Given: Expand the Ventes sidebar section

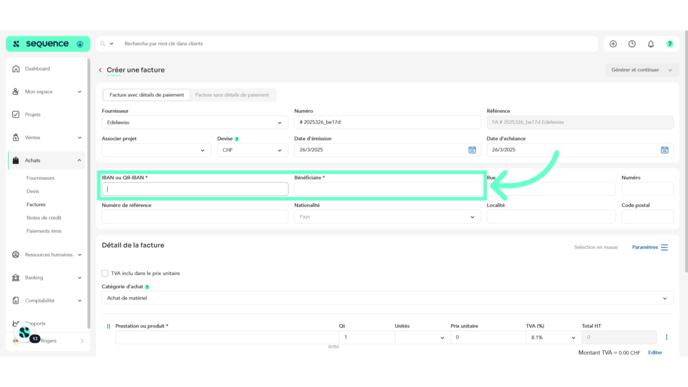Looking at the screenshot, I should click(79, 138).
